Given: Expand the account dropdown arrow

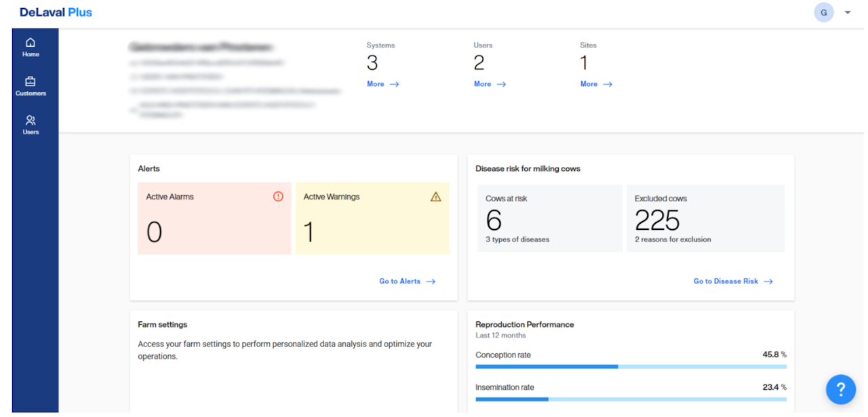Looking at the screenshot, I should point(848,12).
